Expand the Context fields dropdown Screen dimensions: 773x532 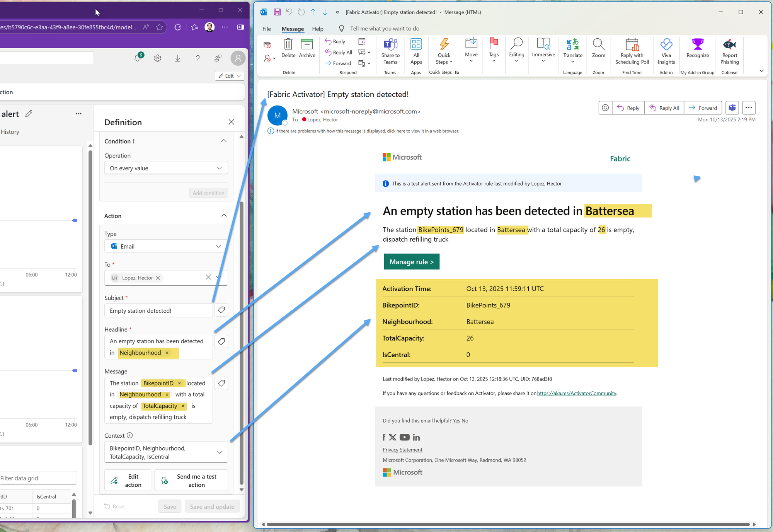click(219, 452)
